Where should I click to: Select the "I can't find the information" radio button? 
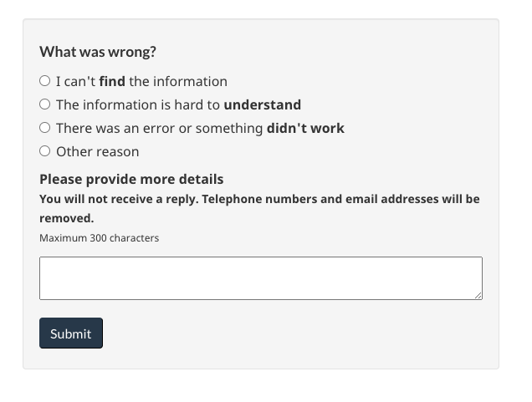[45, 81]
